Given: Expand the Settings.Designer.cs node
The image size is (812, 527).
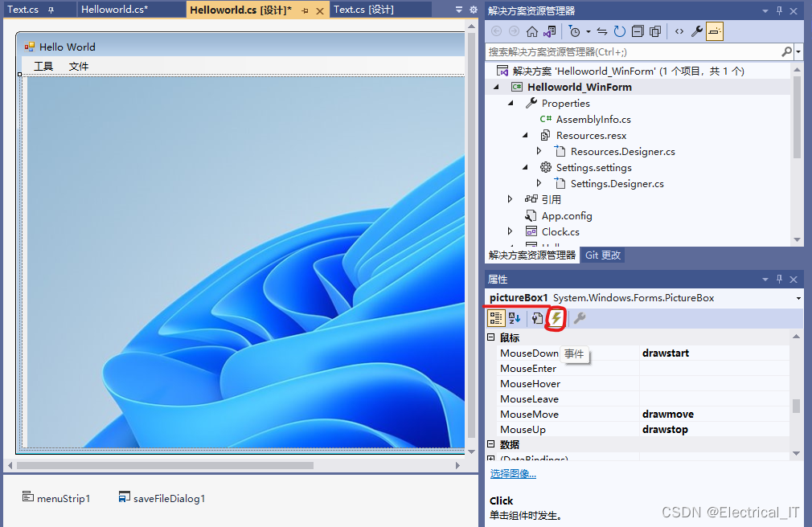Looking at the screenshot, I should click(539, 183).
